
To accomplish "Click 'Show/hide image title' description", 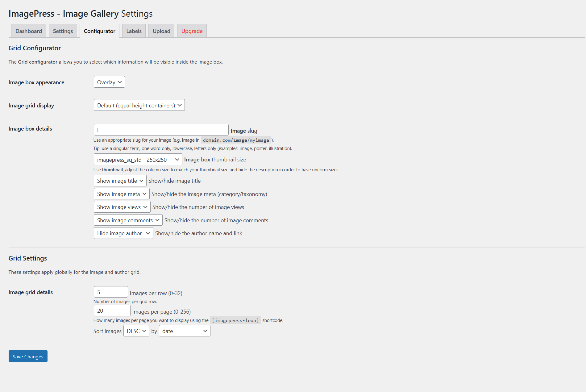I will 174,181.
